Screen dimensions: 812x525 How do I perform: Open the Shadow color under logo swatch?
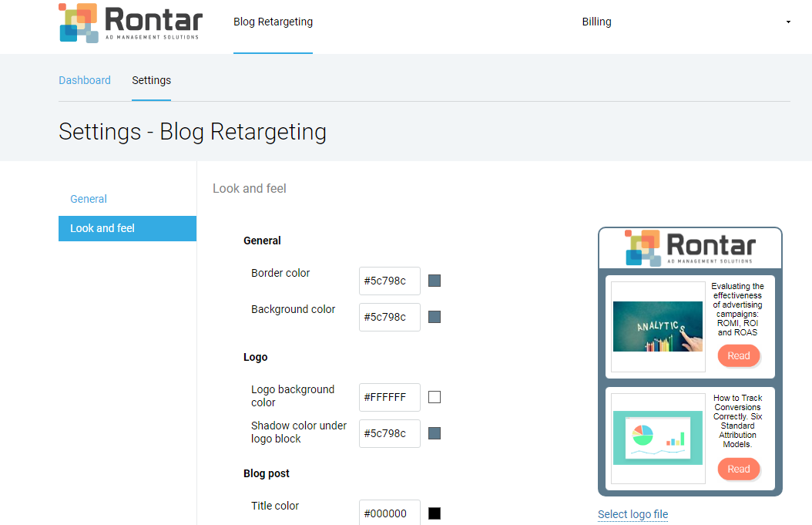(x=435, y=433)
